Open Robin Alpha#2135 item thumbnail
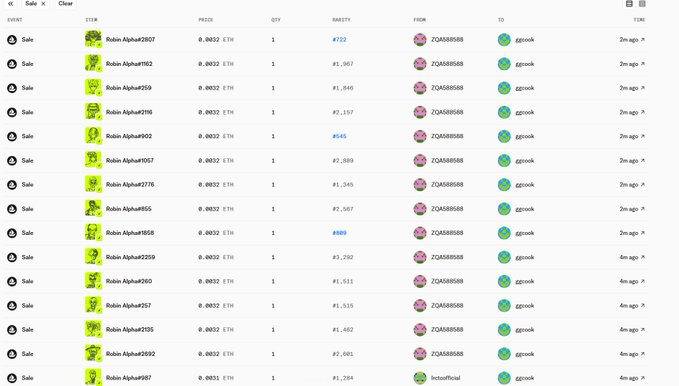Image resolution: width=679 pixels, height=386 pixels. pyautogui.click(x=93, y=329)
